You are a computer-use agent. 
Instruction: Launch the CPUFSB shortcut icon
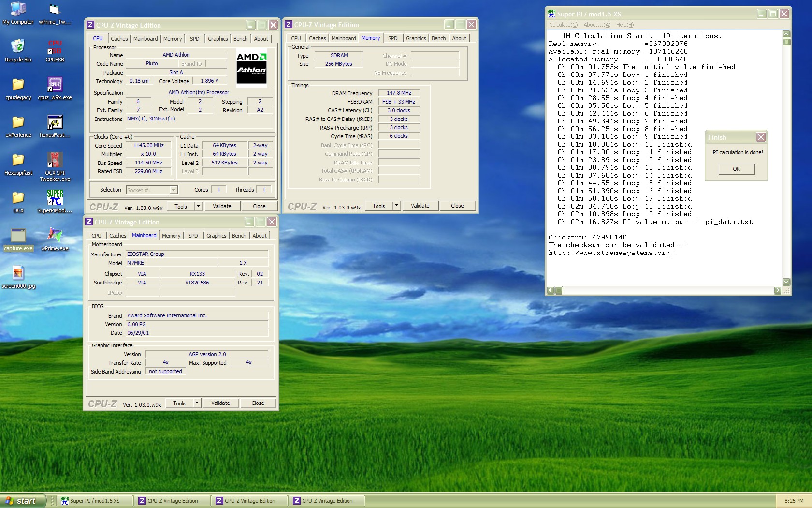55,50
